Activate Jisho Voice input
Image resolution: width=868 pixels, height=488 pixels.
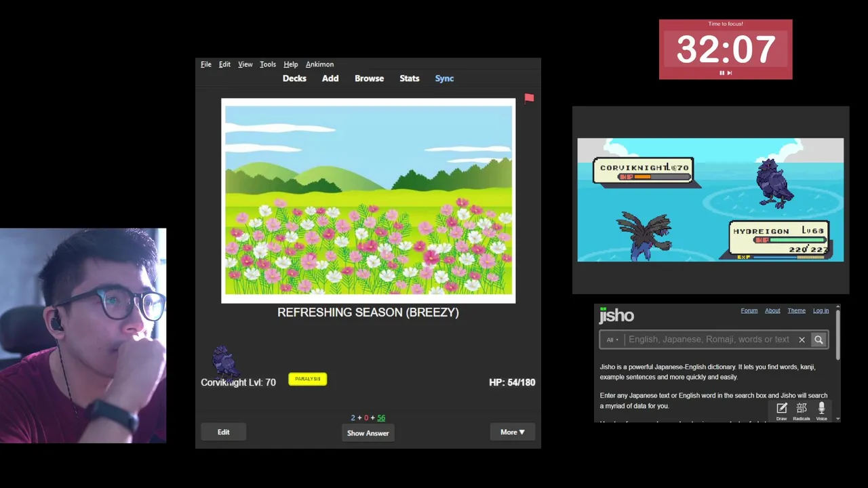coord(821,410)
